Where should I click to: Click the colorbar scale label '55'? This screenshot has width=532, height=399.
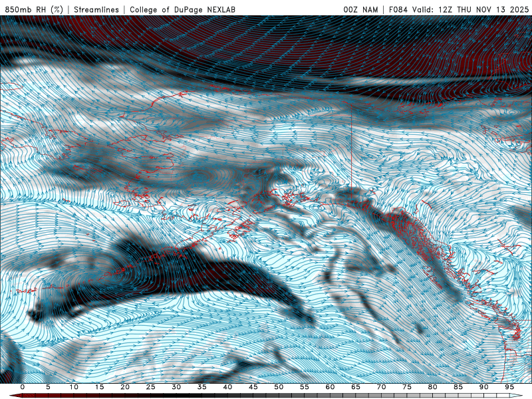coord(305,387)
